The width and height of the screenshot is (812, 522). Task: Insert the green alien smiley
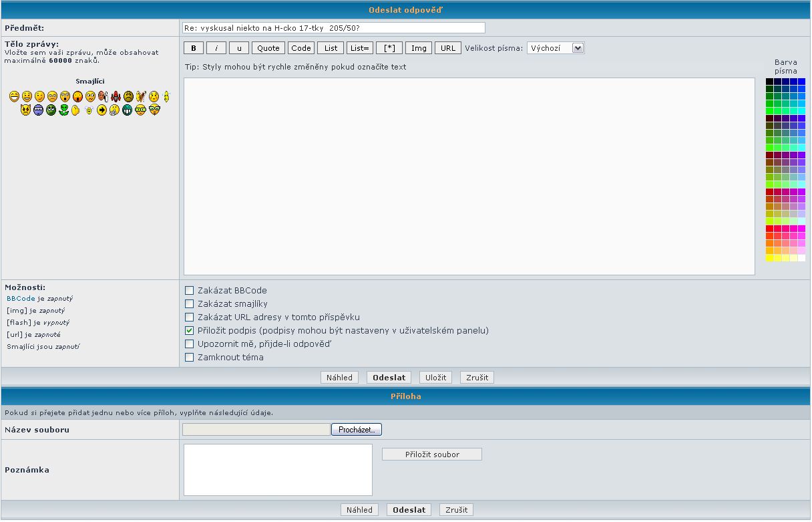64,110
